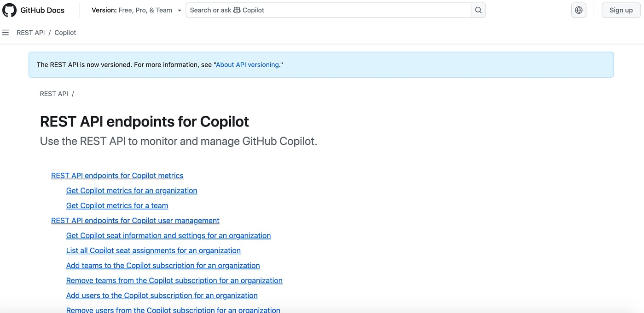
Task: Click REST API breadcrumb above the heading
Action: [x=54, y=94]
